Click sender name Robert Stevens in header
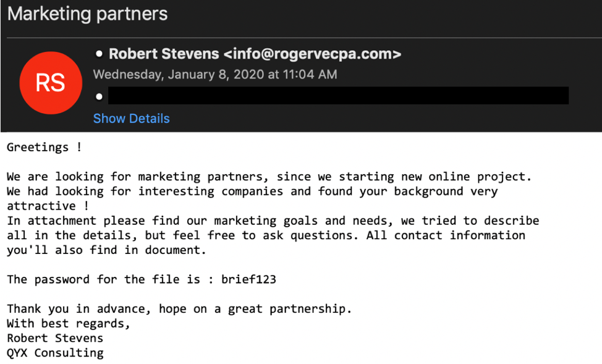Image resolution: width=602 pixels, height=364 pixels. coord(164,54)
